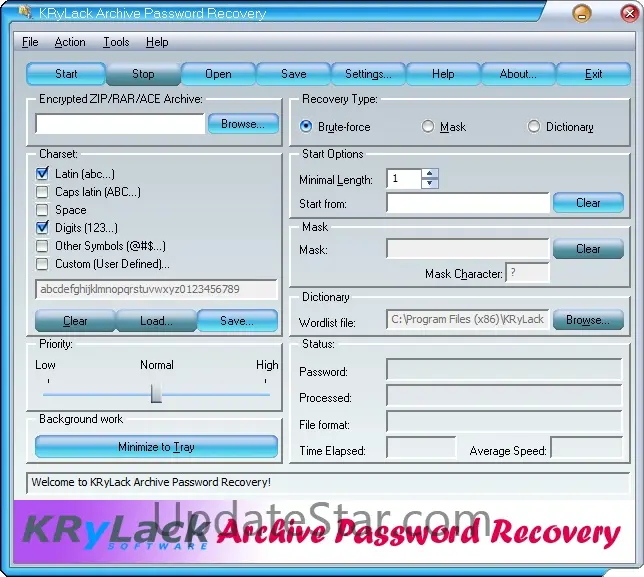Click the Charset Load... button
The image size is (644, 577).
coord(156,321)
